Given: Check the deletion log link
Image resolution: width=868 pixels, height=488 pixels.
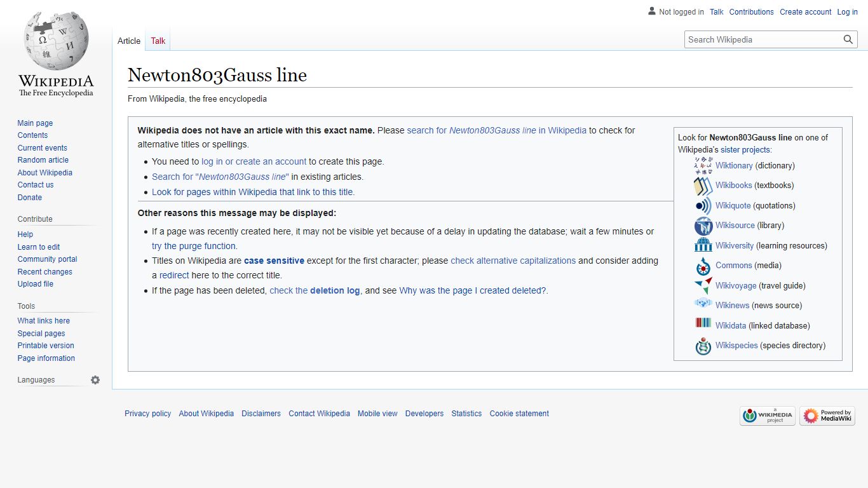Looking at the screenshot, I should [315, 290].
